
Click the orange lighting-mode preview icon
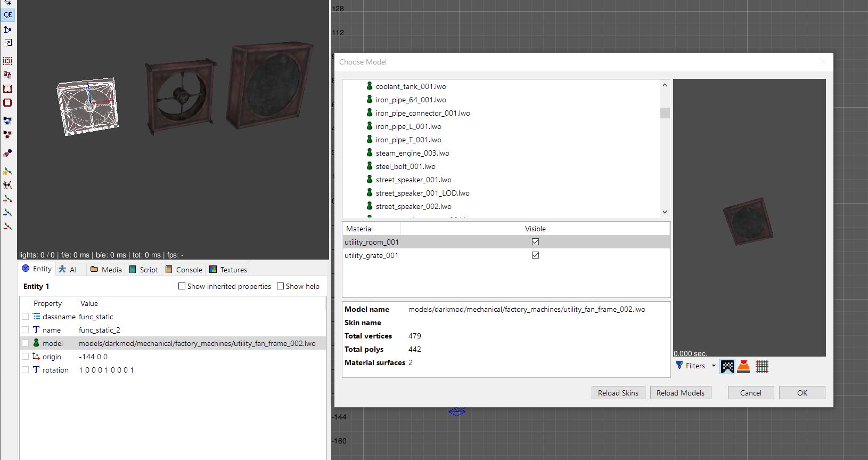point(744,366)
